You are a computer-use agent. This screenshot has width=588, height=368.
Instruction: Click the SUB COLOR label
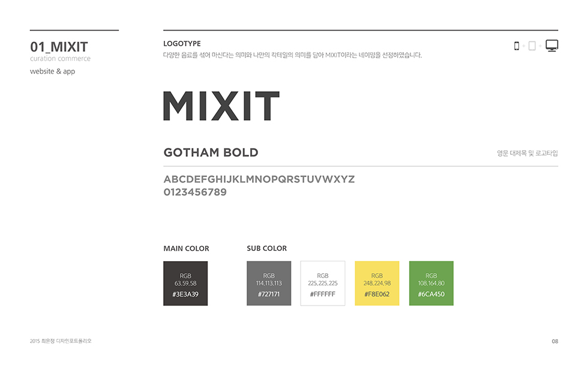click(266, 249)
